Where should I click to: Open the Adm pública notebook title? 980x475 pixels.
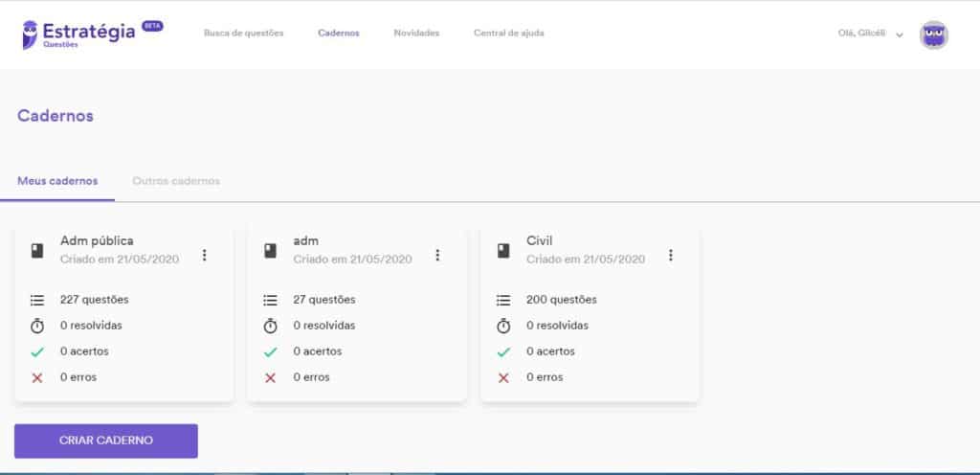[97, 240]
